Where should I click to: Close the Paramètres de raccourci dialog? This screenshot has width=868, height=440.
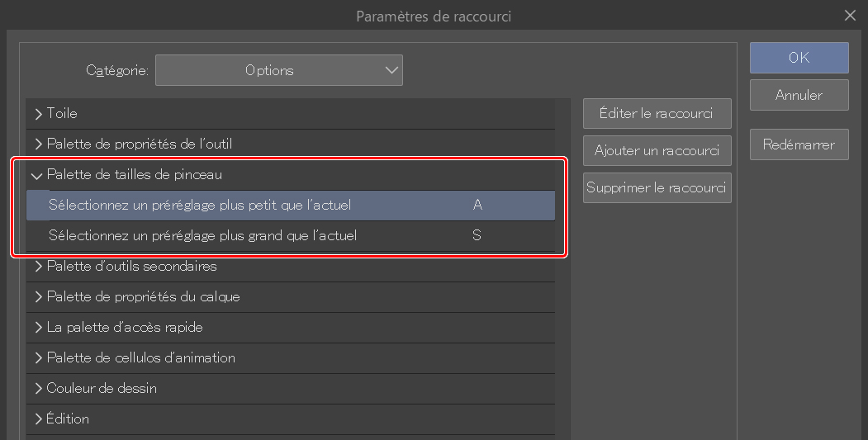(850, 15)
